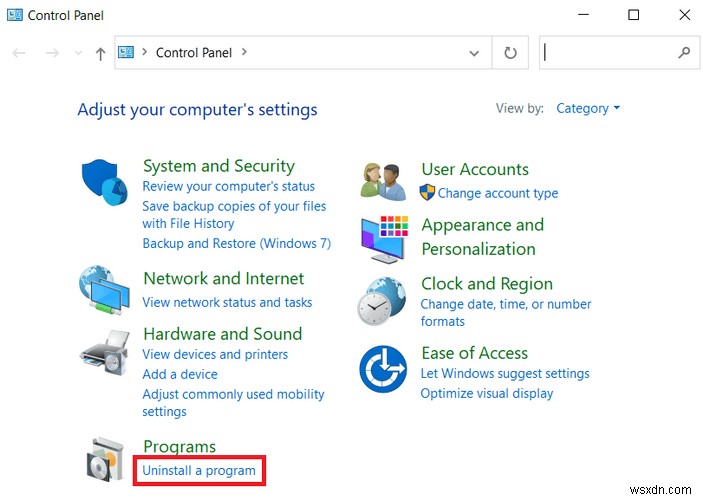Open Appearance and Personalization monitor icon
The height and width of the screenshot is (500, 703).
point(384,237)
